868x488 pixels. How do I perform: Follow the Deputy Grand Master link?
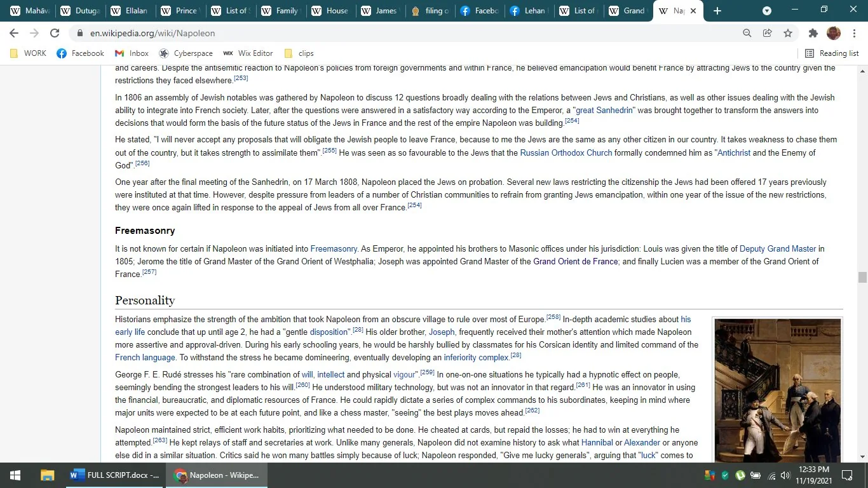pos(778,249)
